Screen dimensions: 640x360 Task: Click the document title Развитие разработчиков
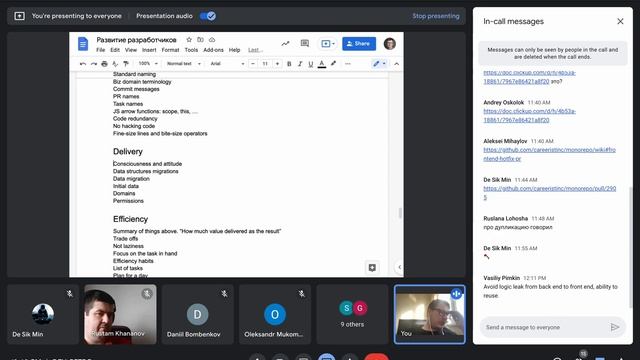click(136, 40)
